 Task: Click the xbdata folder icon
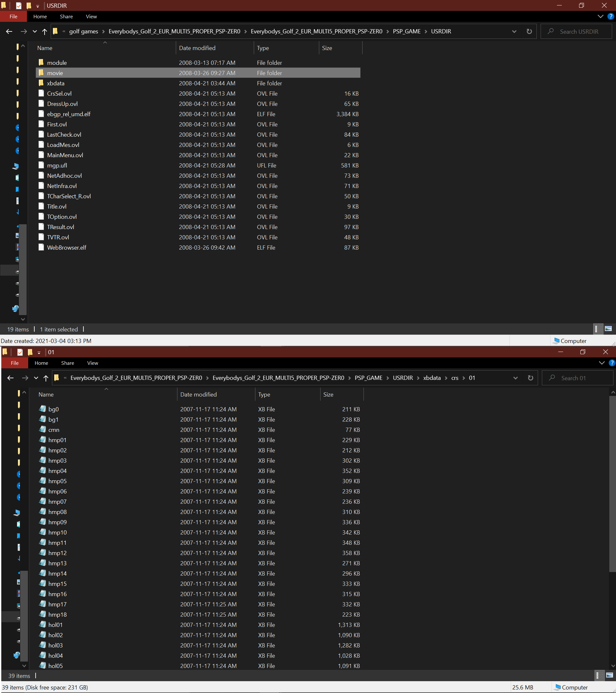41,83
